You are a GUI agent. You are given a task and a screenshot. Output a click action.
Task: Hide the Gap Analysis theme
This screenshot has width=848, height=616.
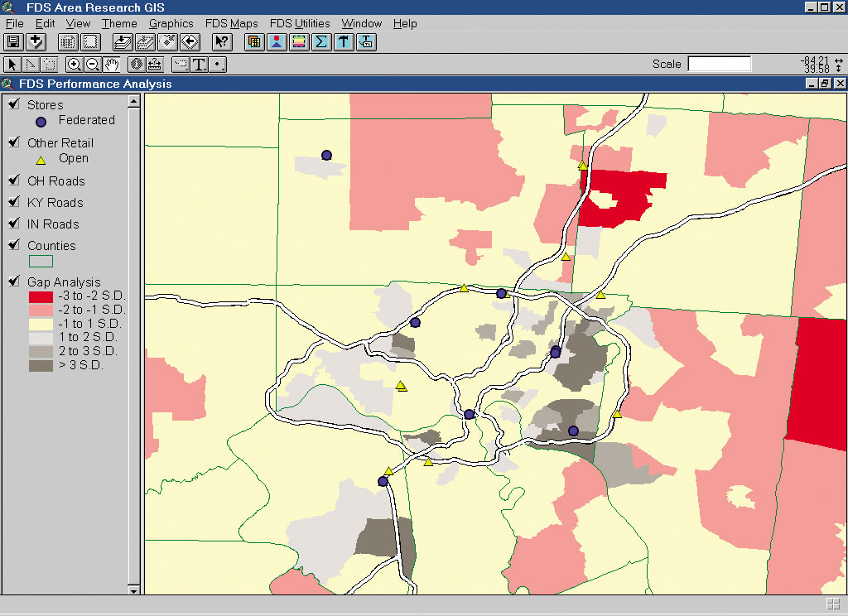pyautogui.click(x=14, y=282)
